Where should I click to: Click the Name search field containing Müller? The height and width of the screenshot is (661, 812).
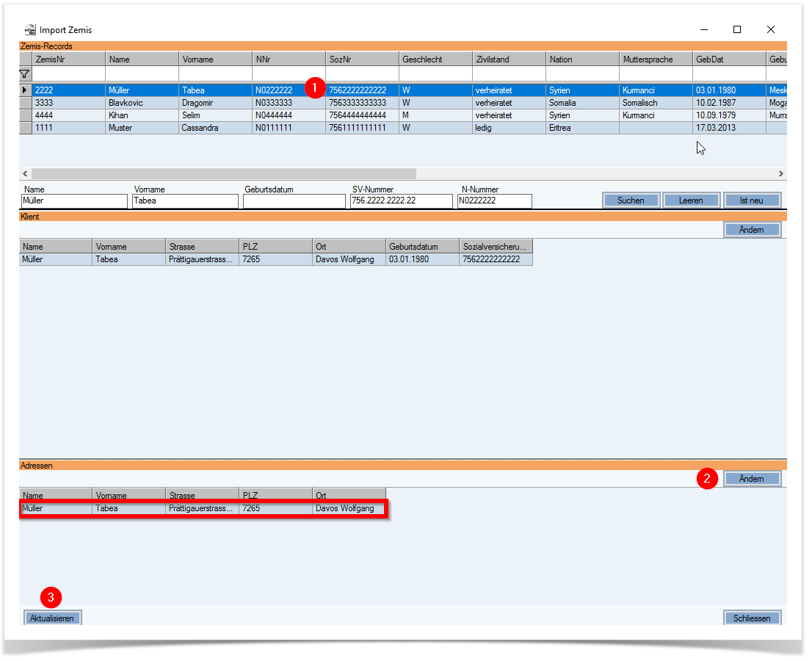(74, 201)
